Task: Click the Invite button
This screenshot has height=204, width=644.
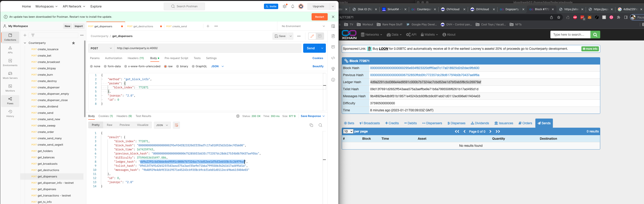Action: (x=271, y=7)
